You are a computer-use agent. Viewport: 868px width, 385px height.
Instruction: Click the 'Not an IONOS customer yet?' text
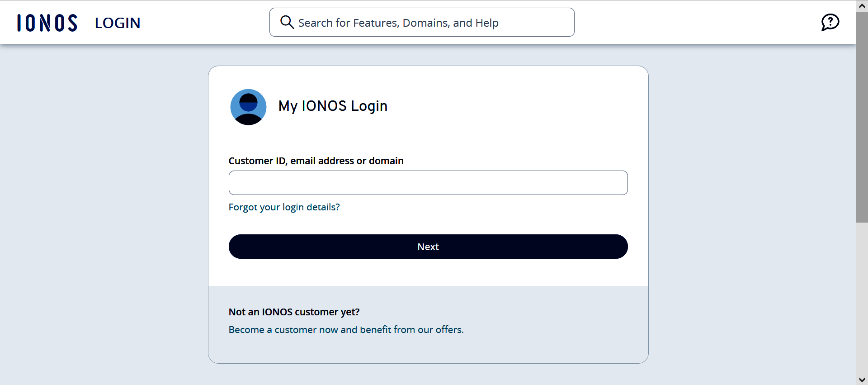(294, 312)
